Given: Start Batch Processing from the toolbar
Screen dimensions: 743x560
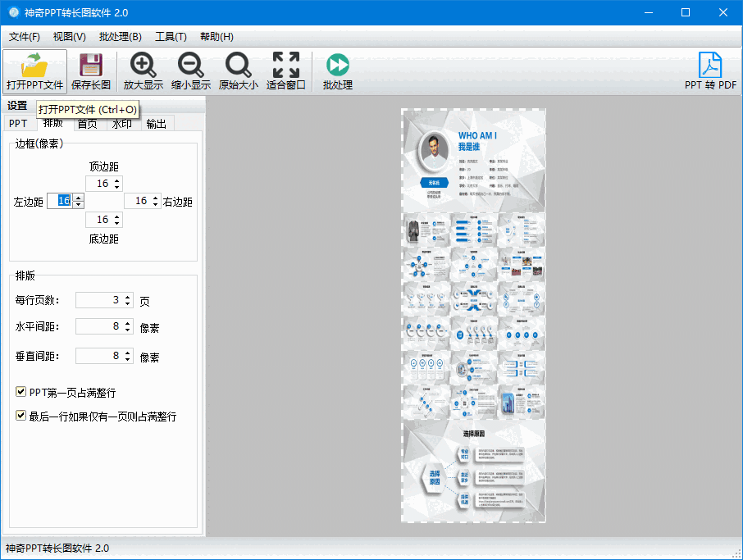Looking at the screenshot, I should 337,65.
